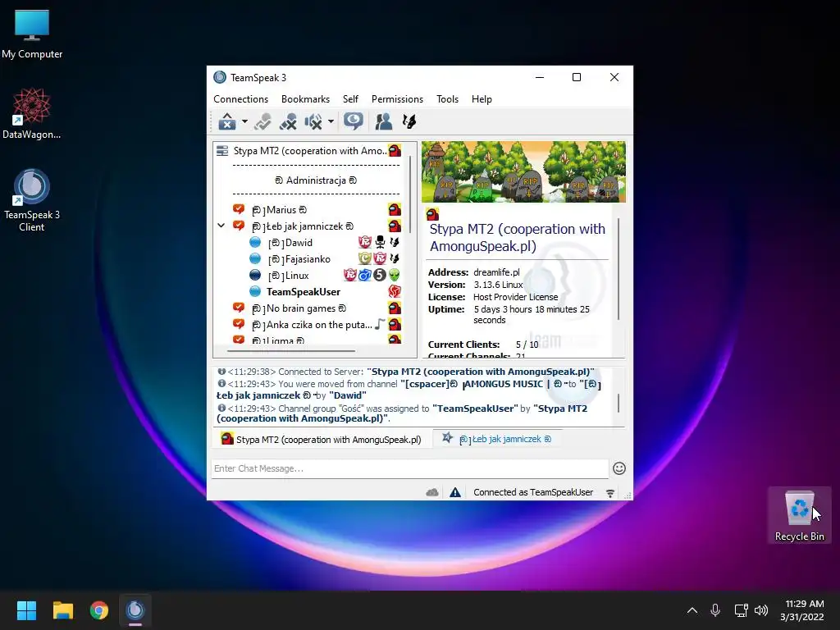Click the server info panel vertical scrollbar
The width and height of the screenshot is (840, 630).
[619, 269]
